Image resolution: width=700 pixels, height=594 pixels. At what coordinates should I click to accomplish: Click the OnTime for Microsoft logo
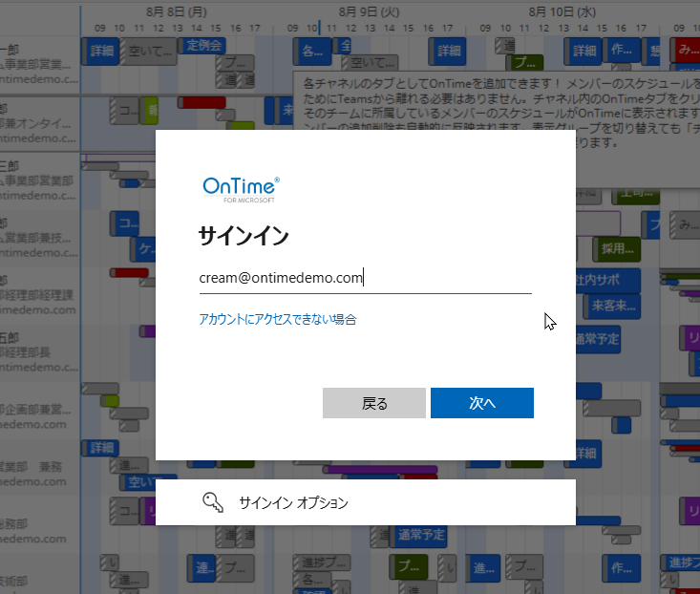click(x=241, y=190)
